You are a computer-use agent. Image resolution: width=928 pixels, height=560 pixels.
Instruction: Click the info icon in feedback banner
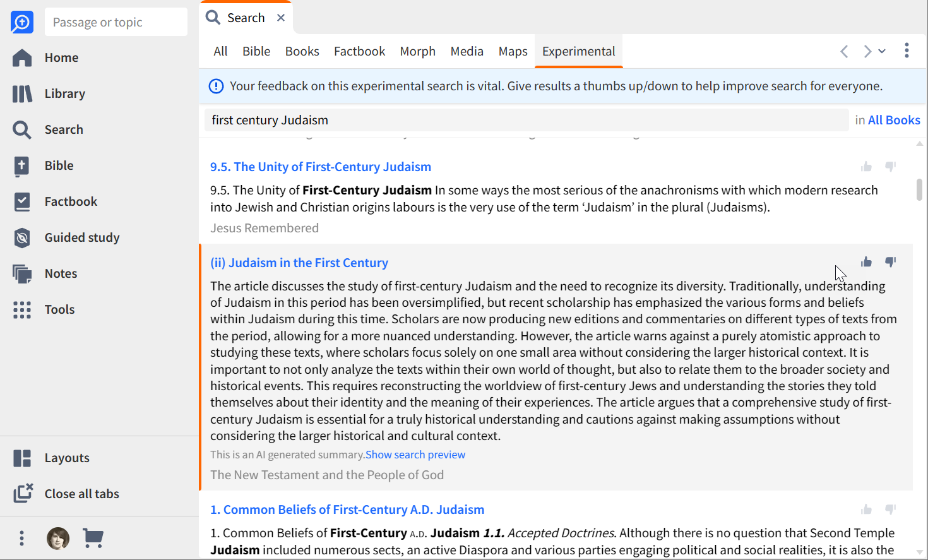[216, 86]
